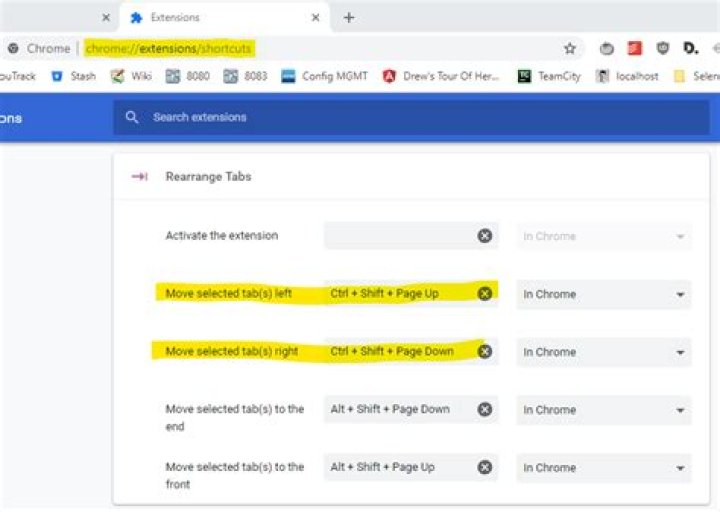The image size is (720, 512).
Task: Click the search magnifier icon
Action: tap(132, 118)
